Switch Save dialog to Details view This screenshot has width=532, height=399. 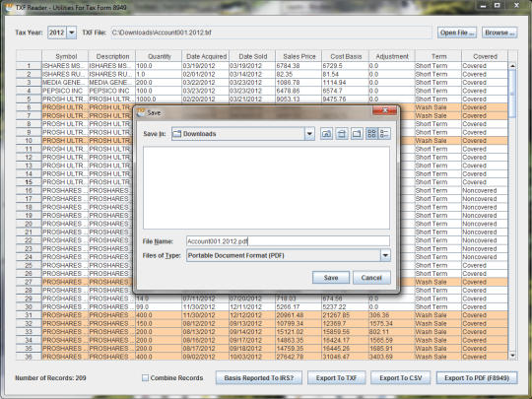point(384,134)
